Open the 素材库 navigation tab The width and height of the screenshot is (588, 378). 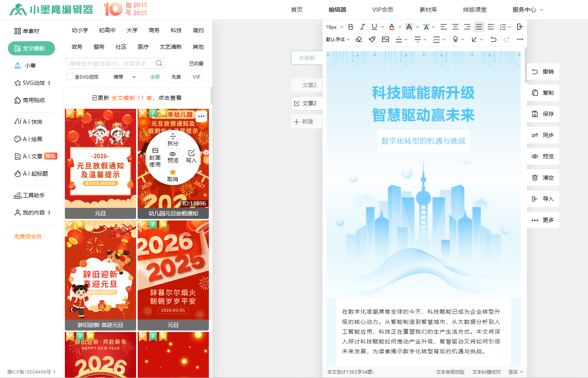pos(428,10)
